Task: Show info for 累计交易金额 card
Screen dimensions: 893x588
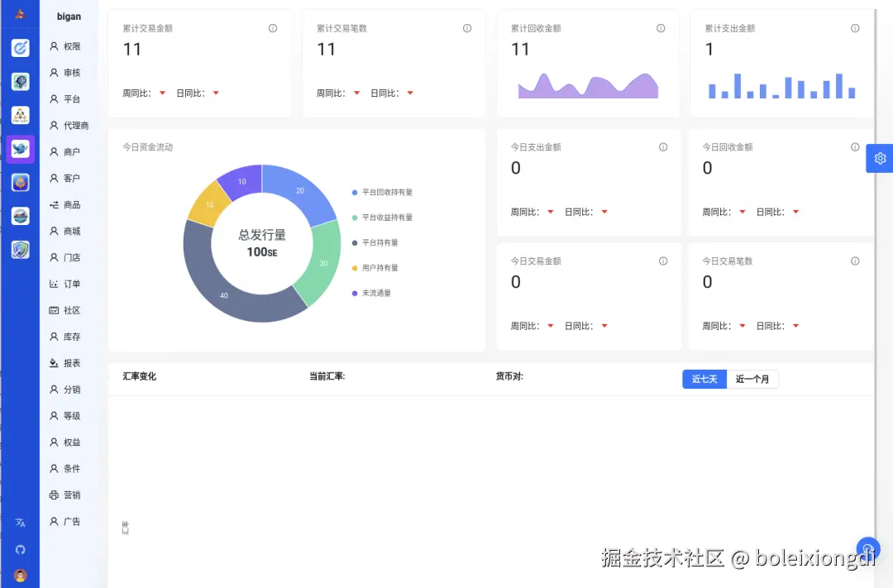Action: (x=273, y=28)
